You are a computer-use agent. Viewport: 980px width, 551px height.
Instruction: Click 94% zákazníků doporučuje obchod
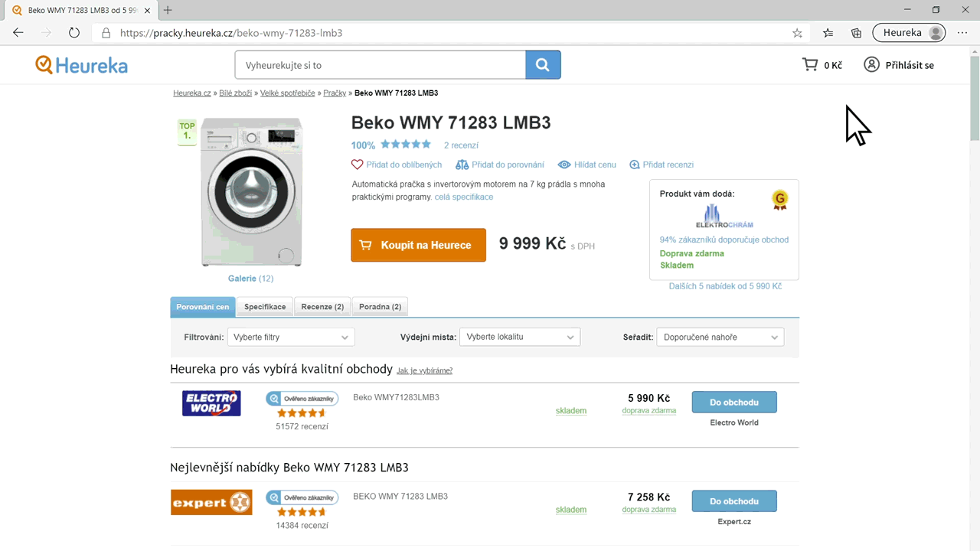pyautogui.click(x=724, y=240)
